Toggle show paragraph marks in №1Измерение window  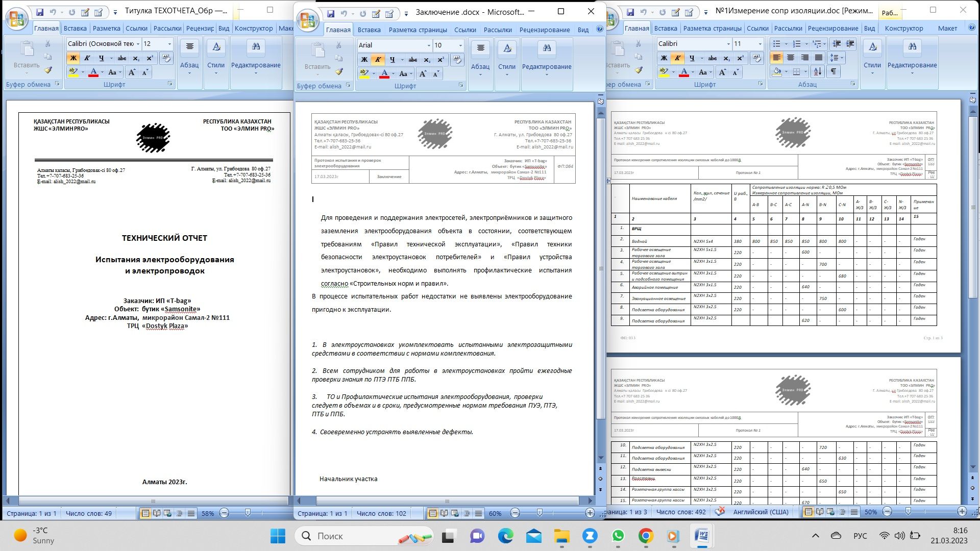pyautogui.click(x=833, y=72)
